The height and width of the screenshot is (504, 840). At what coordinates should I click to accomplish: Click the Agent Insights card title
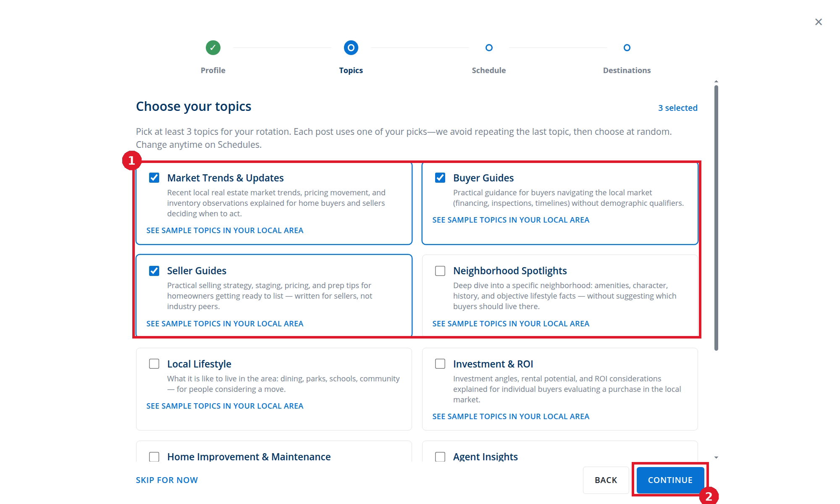(485, 457)
